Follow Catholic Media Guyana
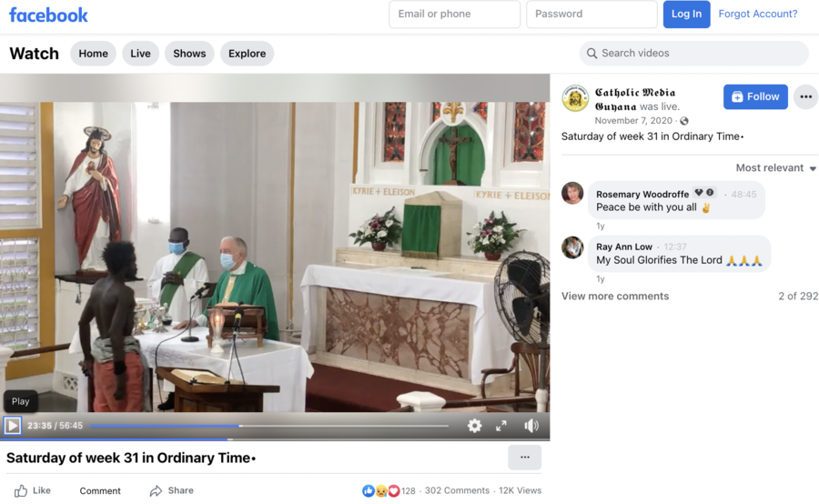Image resolution: width=819 pixels, height=504 pixels. 755,96
